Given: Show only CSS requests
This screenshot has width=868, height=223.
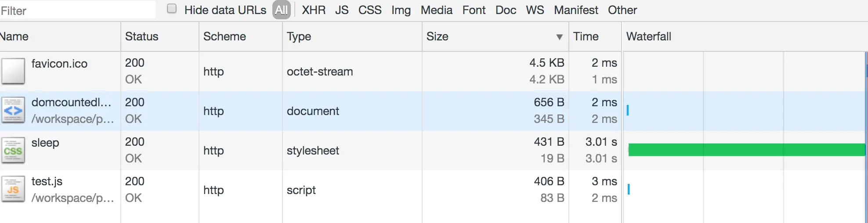Looking at the screenshot, I should click(370, 10).
